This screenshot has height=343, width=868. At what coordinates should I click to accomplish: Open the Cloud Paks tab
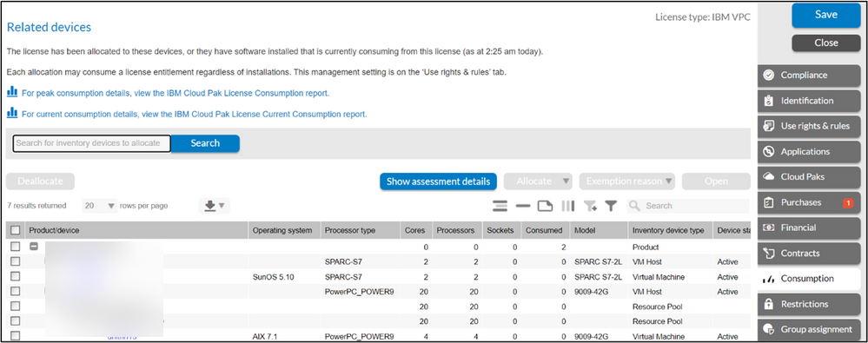click(809, 177)
